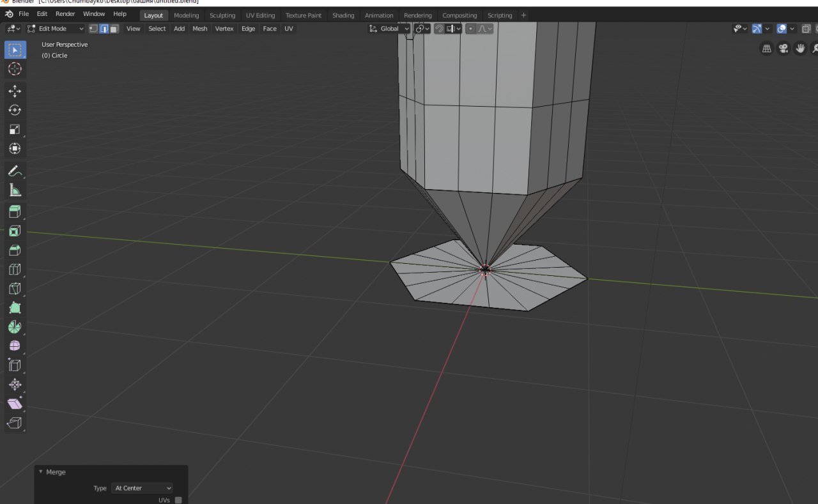Open the Edit menu
818x504 pixels.
pyautogui.click(x=42, y=14)
